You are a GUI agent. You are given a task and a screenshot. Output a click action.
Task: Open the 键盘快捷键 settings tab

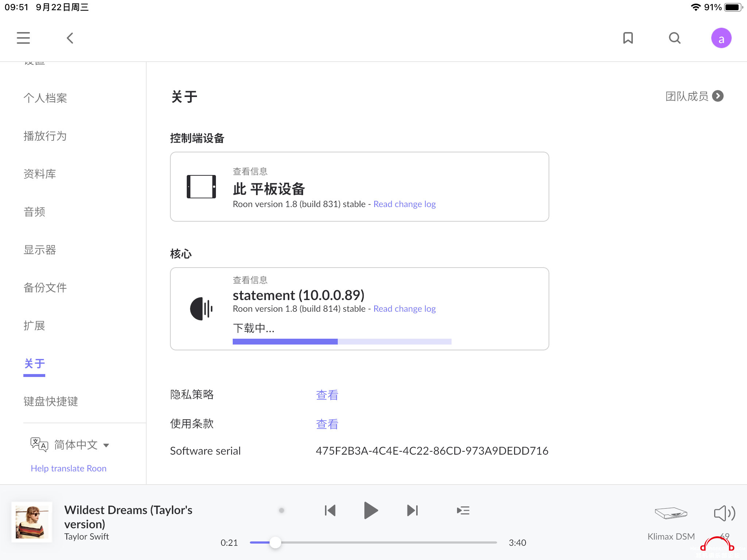(51, 401)
